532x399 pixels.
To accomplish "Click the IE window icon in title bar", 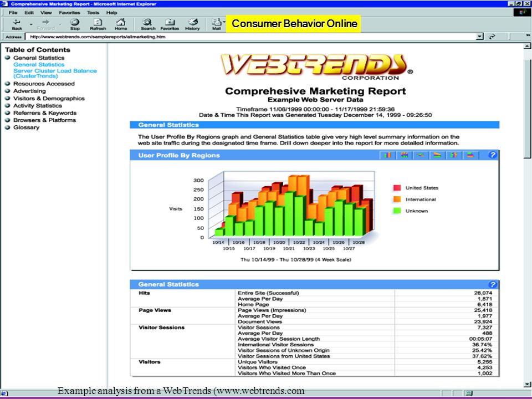I will (4, 4).
